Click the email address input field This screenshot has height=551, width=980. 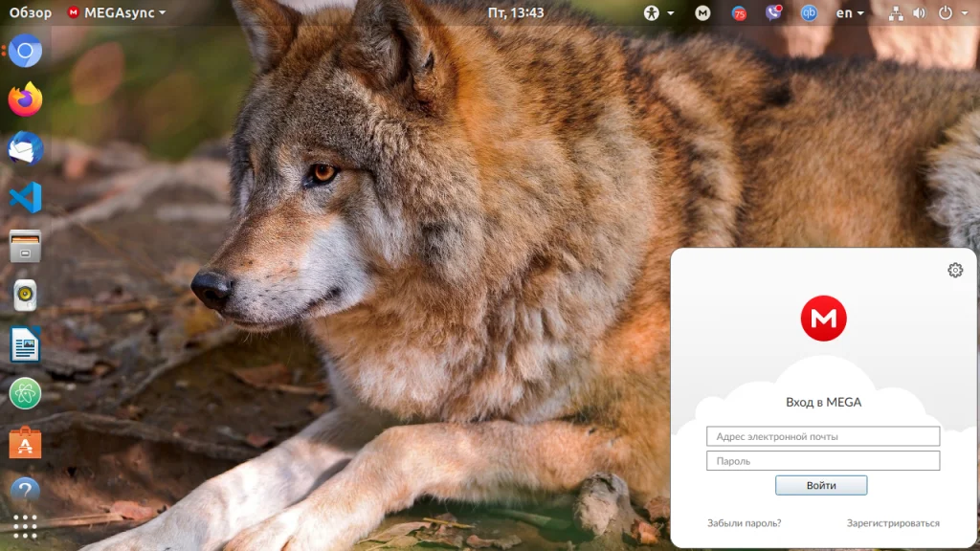coord(823,436)
